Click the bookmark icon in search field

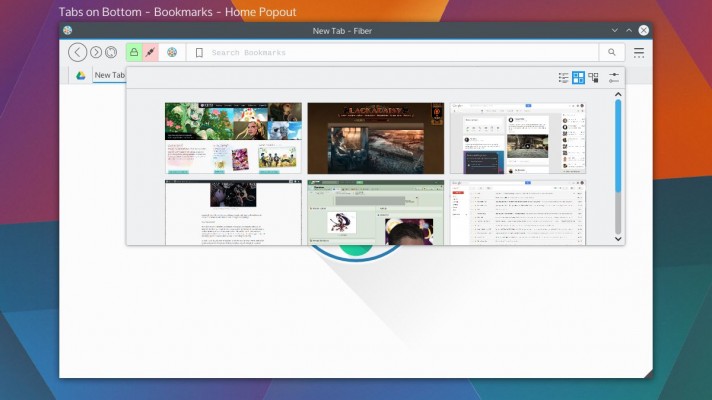click(x=199, y=52)
